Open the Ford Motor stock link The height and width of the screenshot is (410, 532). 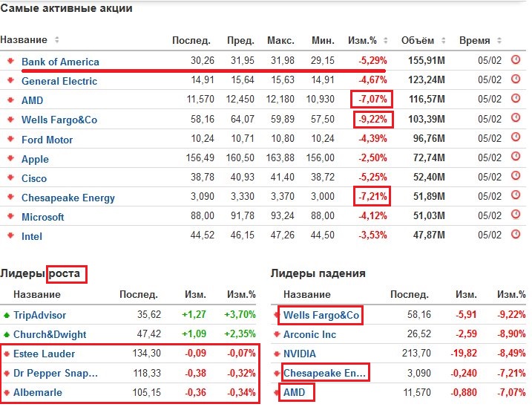[x=47, y=139]
